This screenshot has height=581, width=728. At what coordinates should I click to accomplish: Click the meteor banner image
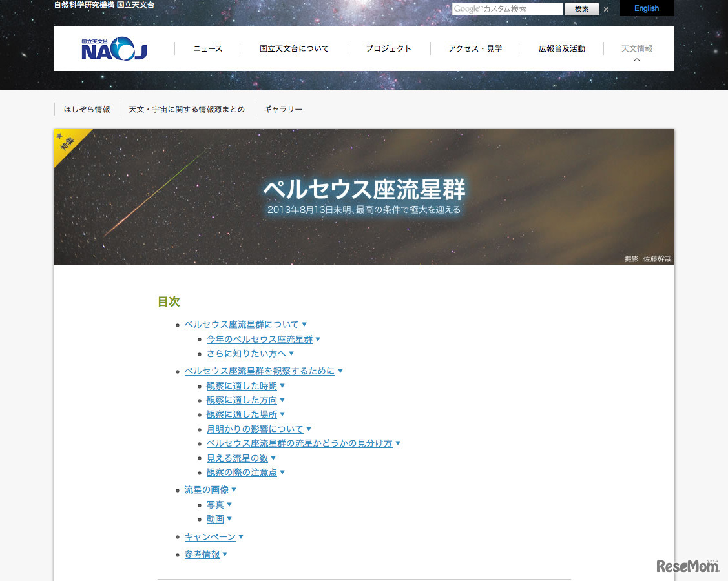coord(364,197)
